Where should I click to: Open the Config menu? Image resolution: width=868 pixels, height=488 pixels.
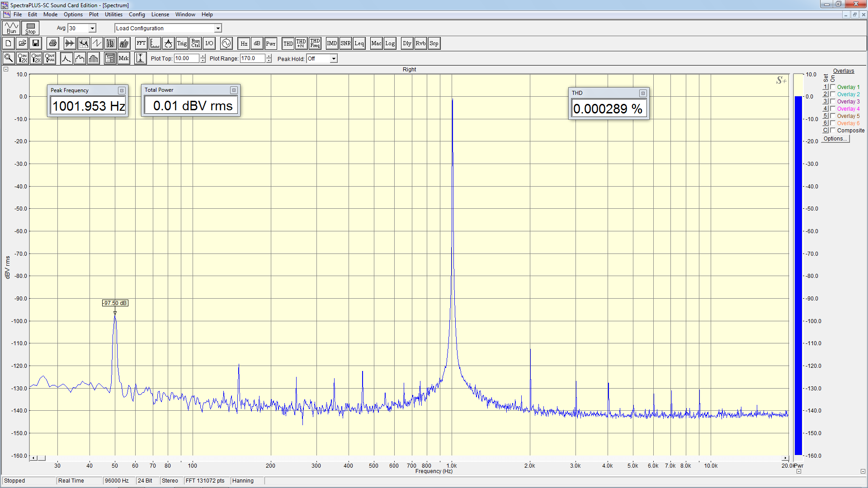pos(137,14)
